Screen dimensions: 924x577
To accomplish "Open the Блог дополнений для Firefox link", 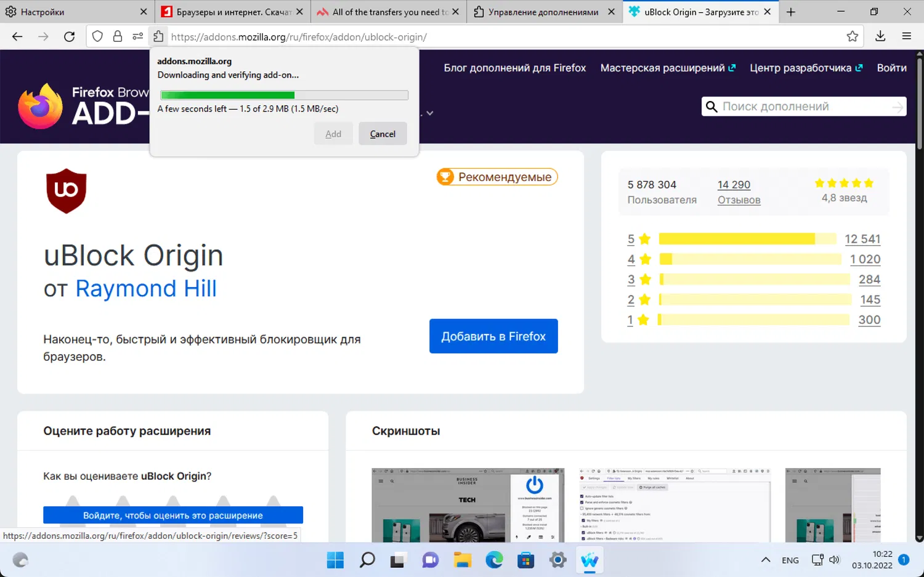I will [515, 68].
